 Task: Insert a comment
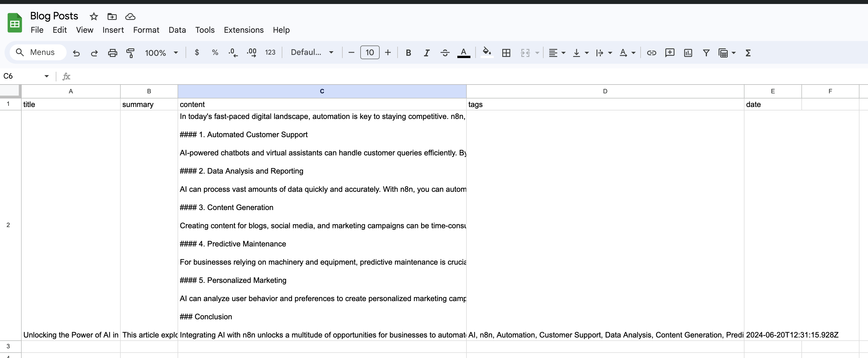pyautogui.click(x=670, y=53)
